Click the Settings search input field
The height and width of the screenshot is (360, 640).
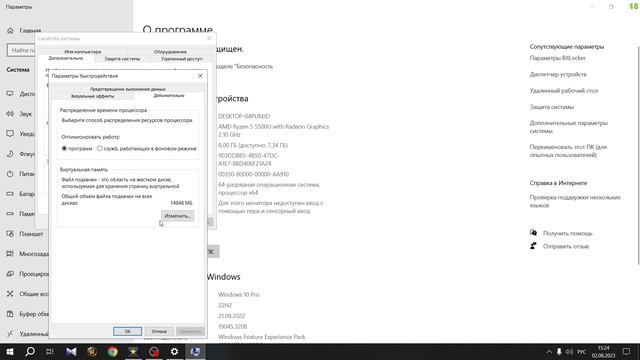[x=22, y=50]
